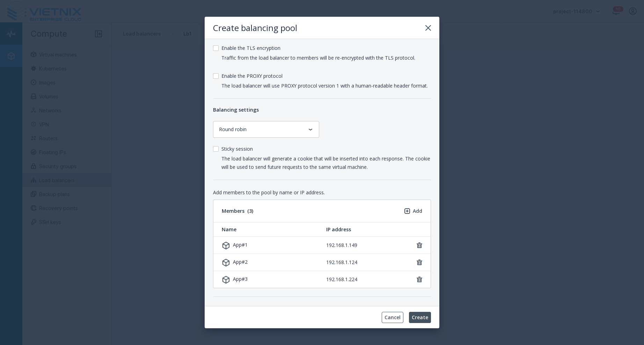Select the App#3 member row
Screen dimensions: 644x345
tap(279, 279)
